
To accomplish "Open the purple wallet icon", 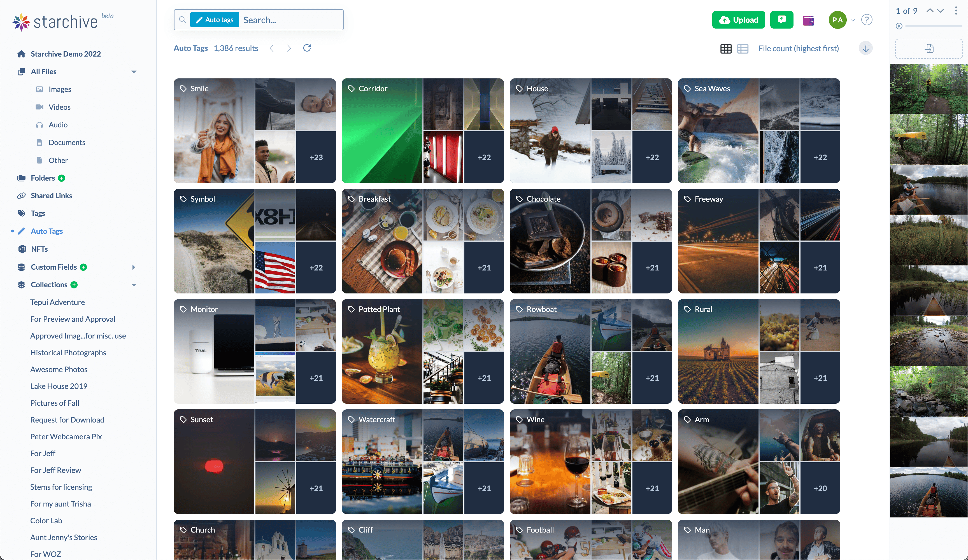I will 809,20.
